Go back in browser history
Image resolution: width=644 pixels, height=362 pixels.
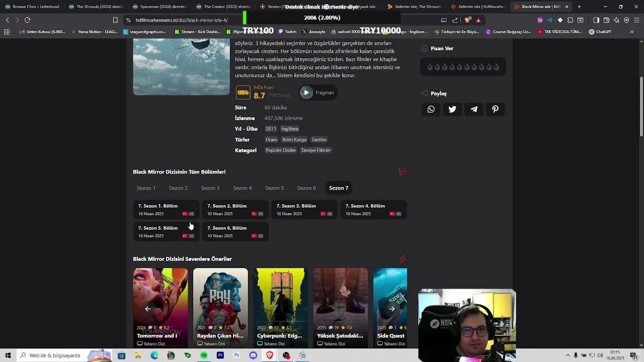tap(7, 20)
